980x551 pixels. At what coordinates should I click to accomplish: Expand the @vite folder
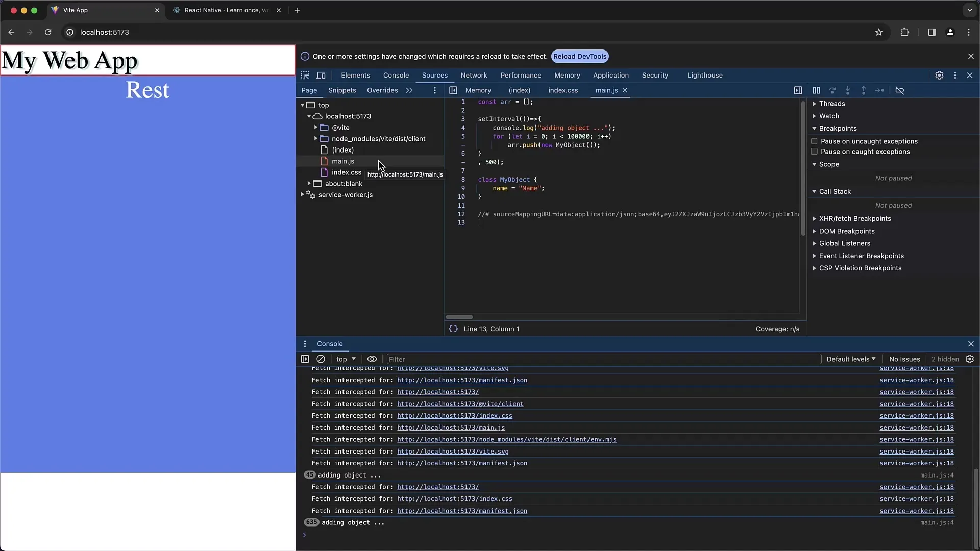coord(315,128)
